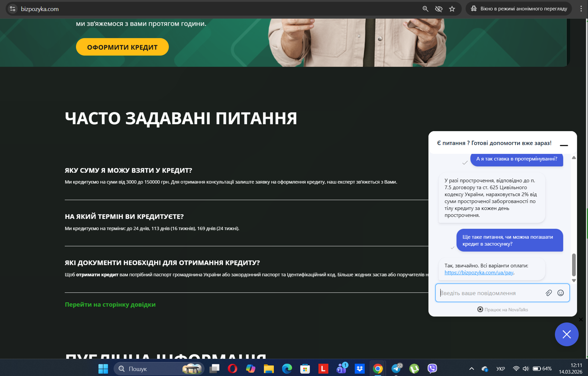Open the zoom magnifier icon in address bar
Screen dimensions: 588x376
pos(425,9)
